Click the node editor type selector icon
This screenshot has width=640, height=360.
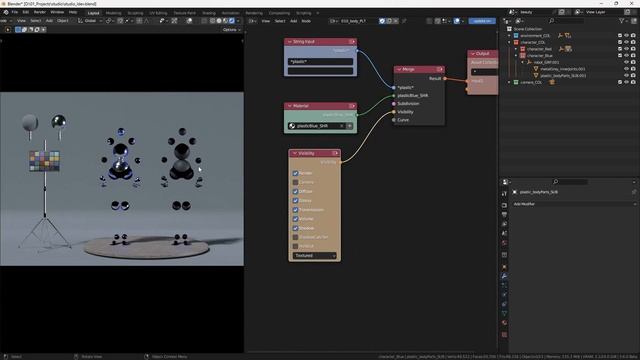[x=252, y=21]
